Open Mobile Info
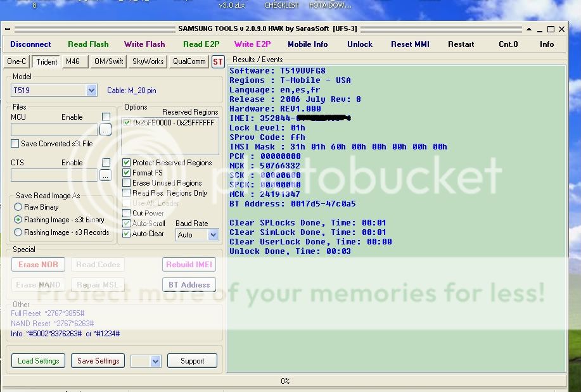The image size is (581, 392). coord(307,44)
